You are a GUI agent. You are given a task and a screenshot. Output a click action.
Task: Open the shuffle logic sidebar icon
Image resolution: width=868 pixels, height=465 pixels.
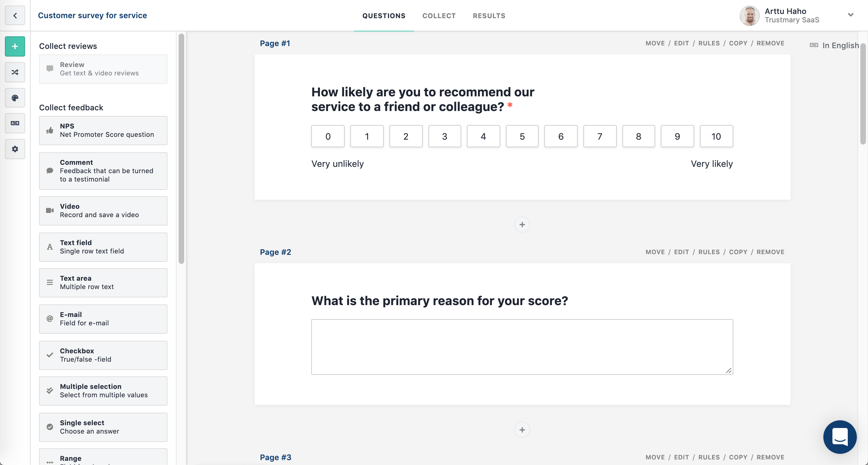pos(15,72)
